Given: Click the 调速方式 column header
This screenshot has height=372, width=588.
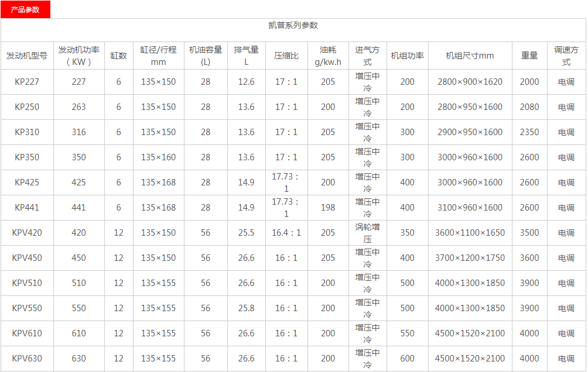Looking at the screenshot, I should click(566, 56).
